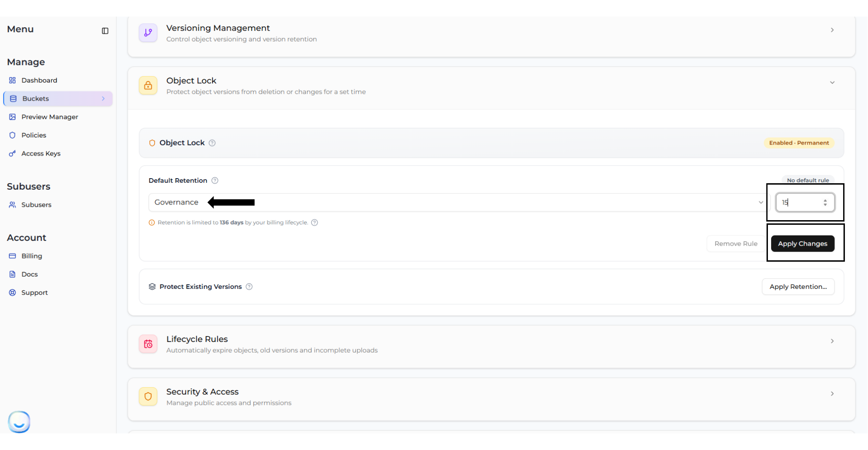Expand Versioning Management section chevron
This screenshot has width=868, height=450.
click(x=832, y=30)
